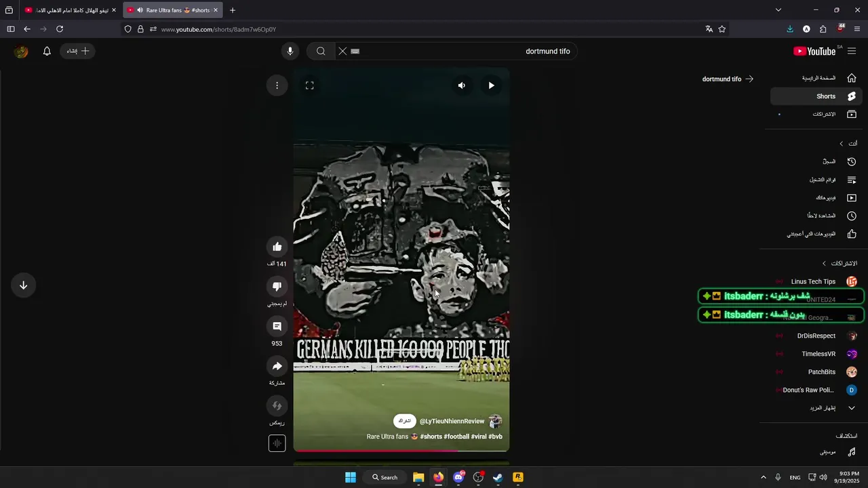This screenshot has width=868, height=488.
Task: Open YouTube notifications bell
Action: [47, 51]
